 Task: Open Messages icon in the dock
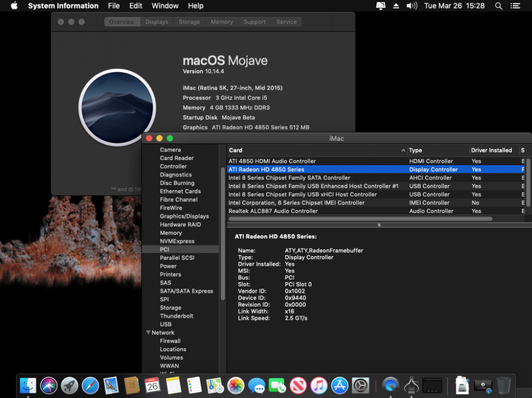point(256,386)
